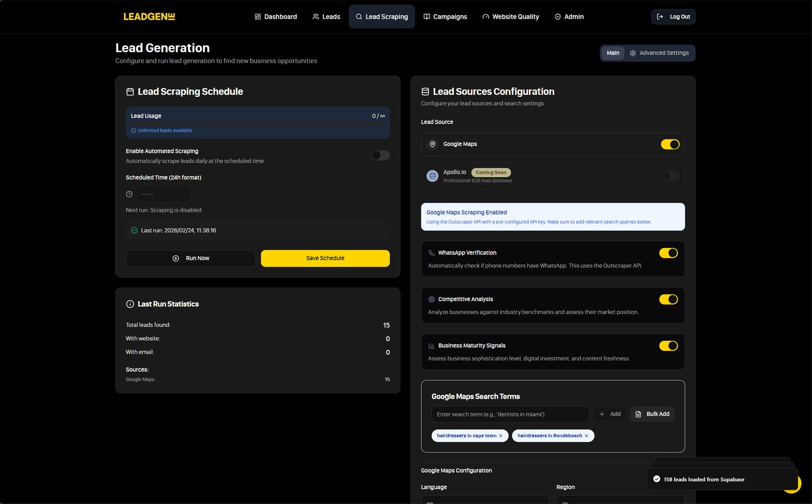Click the Run Now button

191,258
